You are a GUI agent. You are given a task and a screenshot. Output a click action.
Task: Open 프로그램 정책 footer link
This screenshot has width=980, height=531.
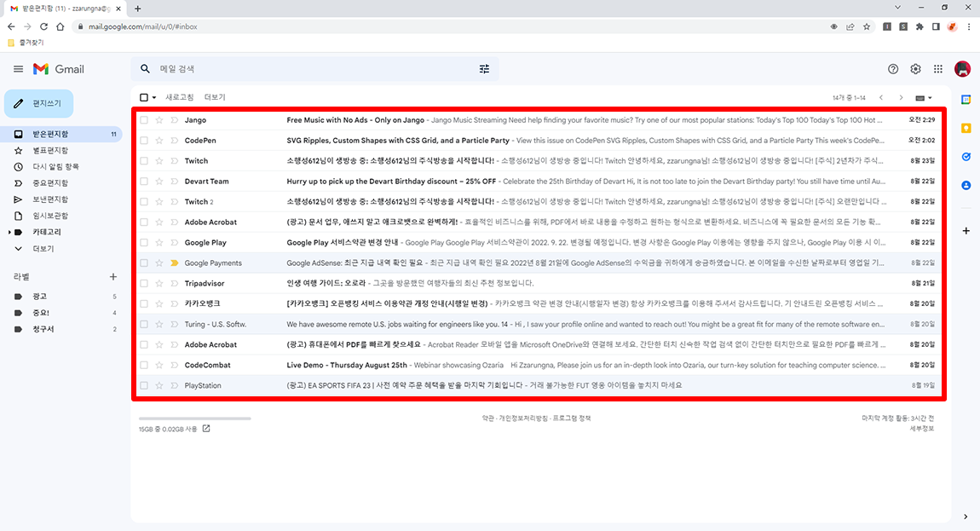click(x=572, y=418)
